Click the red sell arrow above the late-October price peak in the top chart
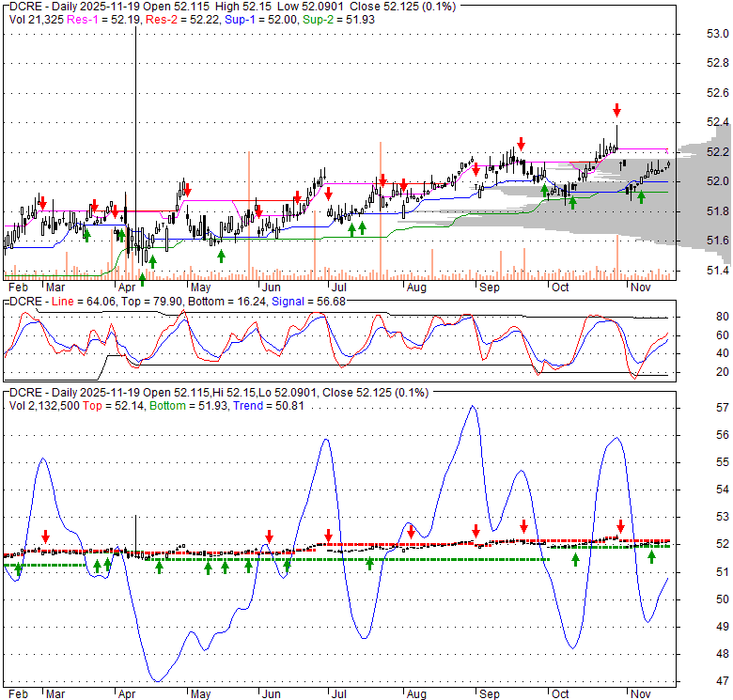The image size is (733, 700). click(616, 110)
